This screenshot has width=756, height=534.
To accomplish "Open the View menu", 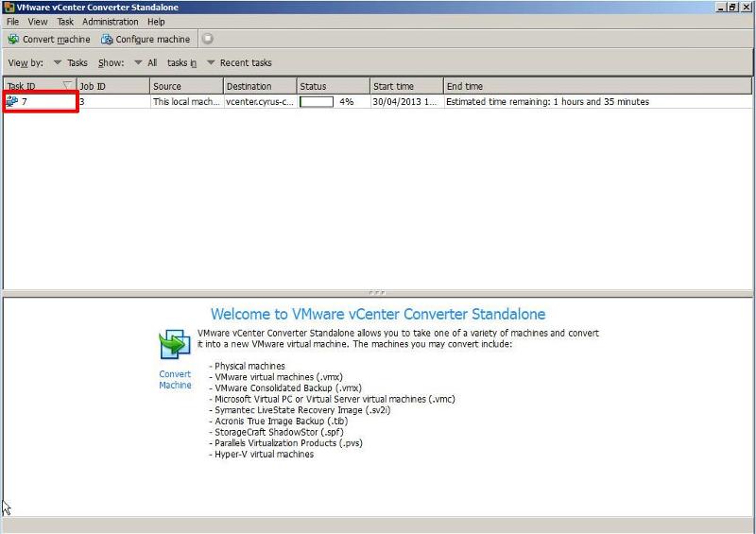I will pos(38,22).
